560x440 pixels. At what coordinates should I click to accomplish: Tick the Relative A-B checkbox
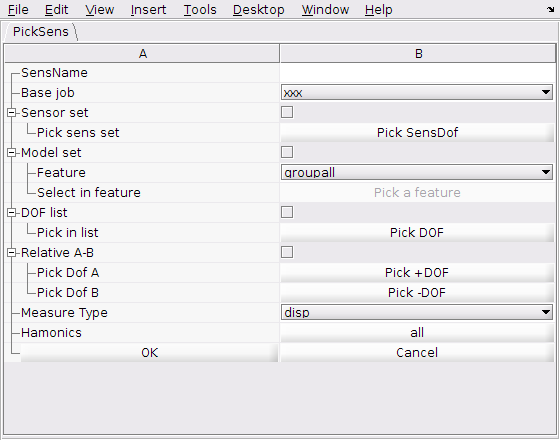[287, 252]
